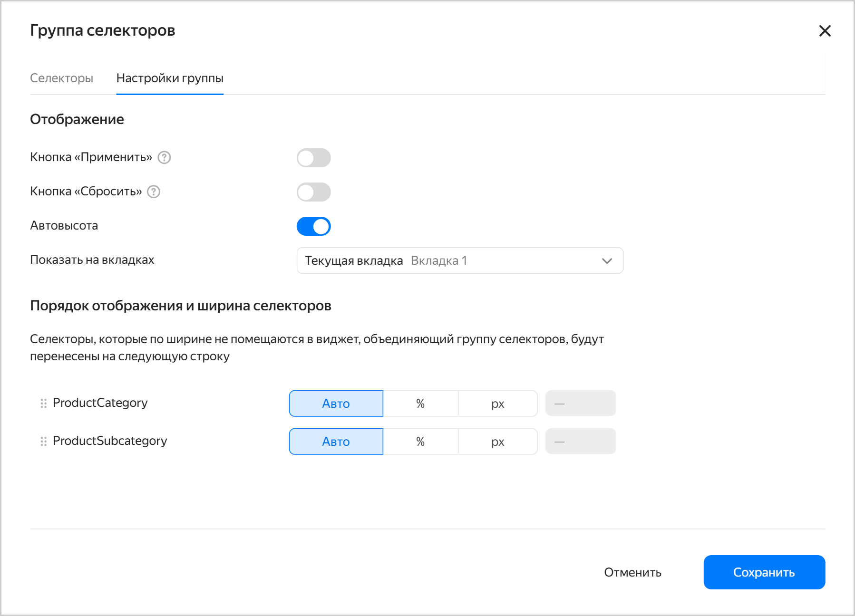Grab the drag handle for ProductCategory
The width and height of the screenshot is (855, 616).
click(43, 404)
